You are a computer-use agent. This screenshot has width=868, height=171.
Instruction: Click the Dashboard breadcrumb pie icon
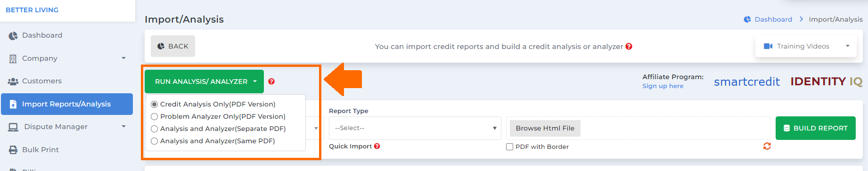tap(747, 19)
